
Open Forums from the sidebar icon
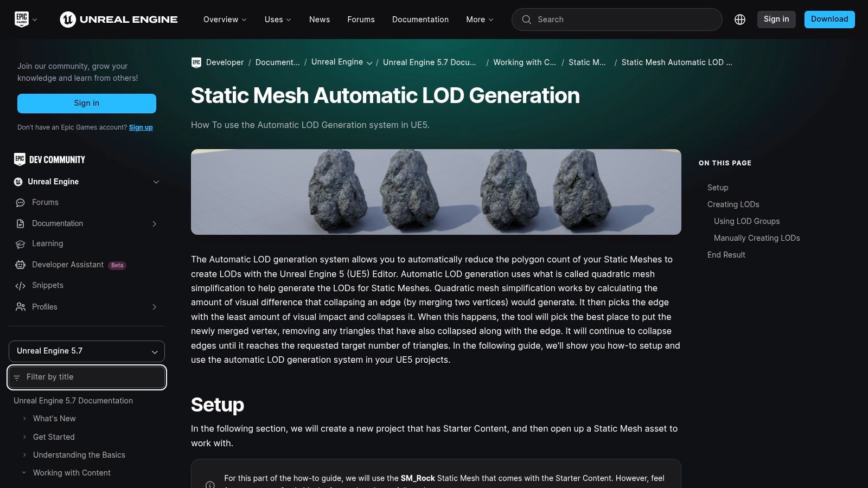(20, 202)
